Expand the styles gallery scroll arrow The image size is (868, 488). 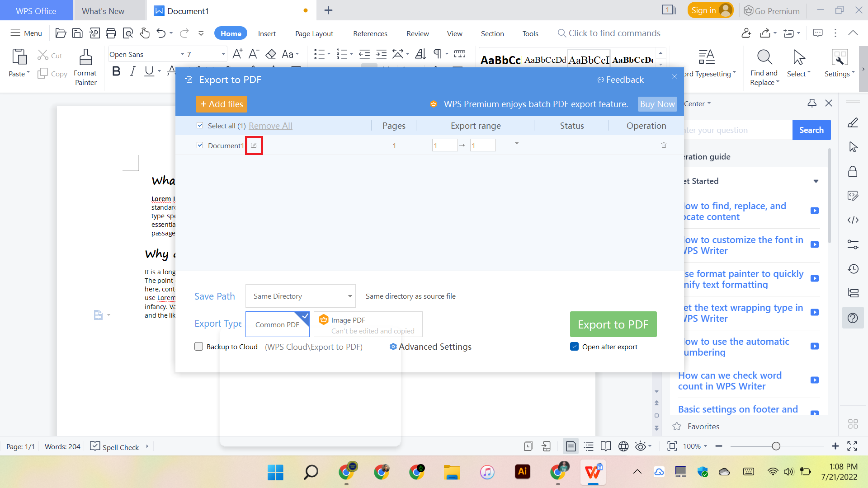(x=661, y=65)
